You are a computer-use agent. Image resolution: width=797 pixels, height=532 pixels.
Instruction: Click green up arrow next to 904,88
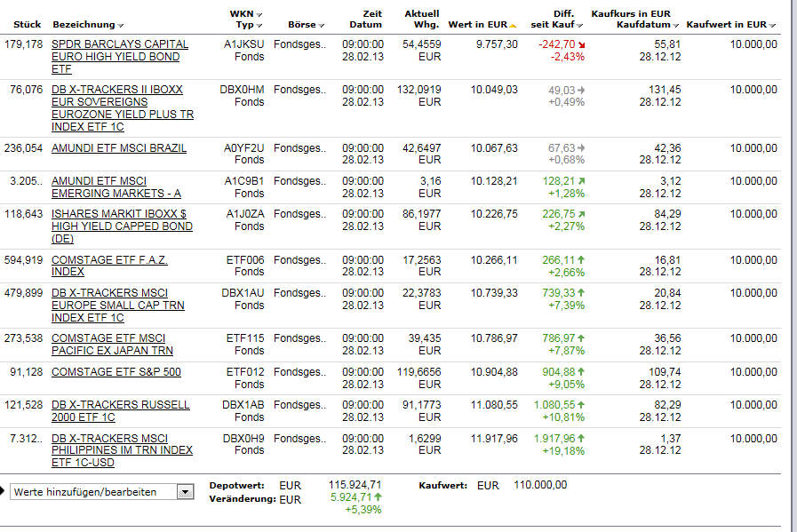pos(581,372)
